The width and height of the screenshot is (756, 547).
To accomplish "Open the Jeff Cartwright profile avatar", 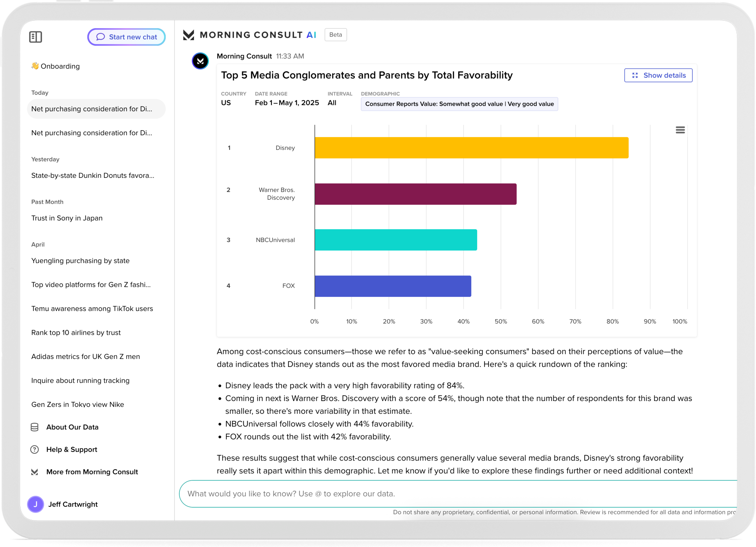I will pos(36,504).
